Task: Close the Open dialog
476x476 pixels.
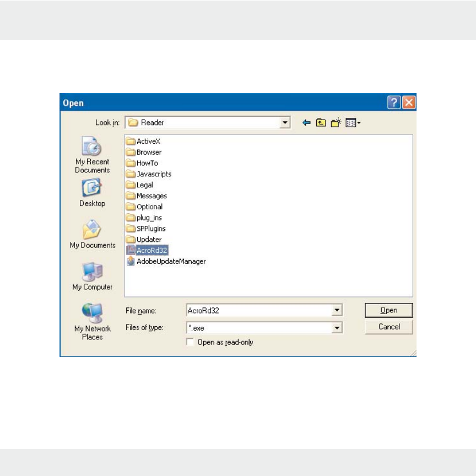Action: 409,102
